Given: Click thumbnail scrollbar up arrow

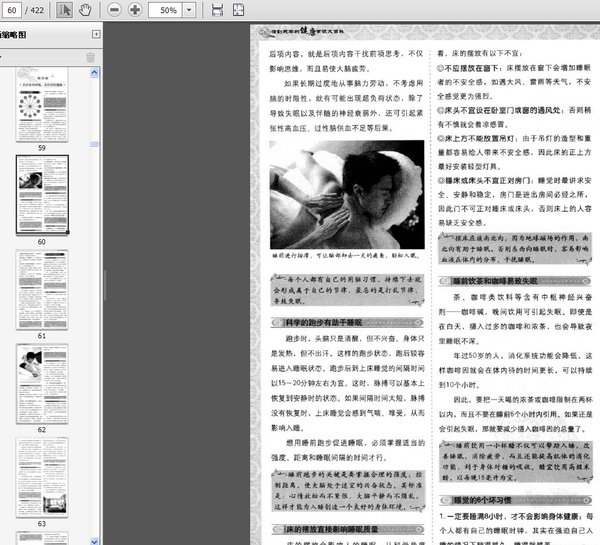Looking at the screenshot, I should [x=94, y=73].
